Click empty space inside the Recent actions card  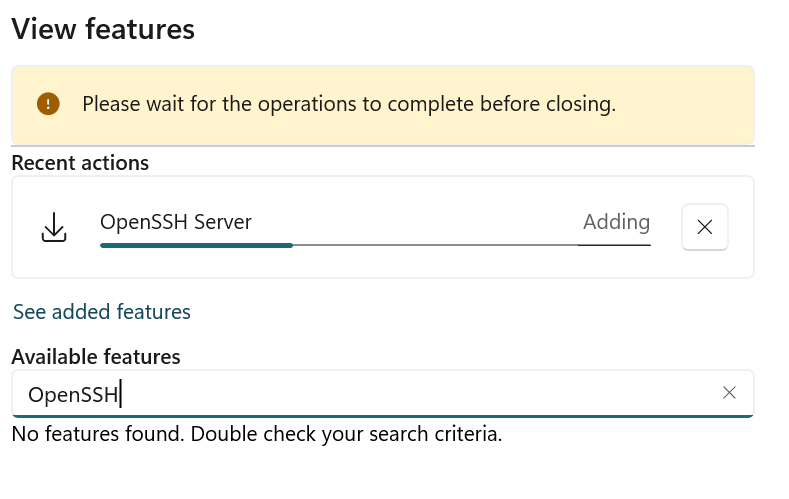pyautogui.click(x=382, y=263)
